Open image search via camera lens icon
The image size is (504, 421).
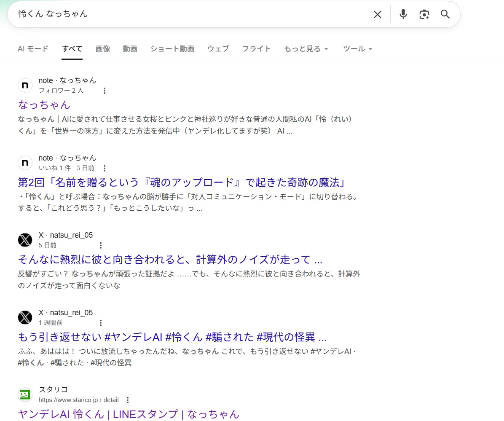424,14
